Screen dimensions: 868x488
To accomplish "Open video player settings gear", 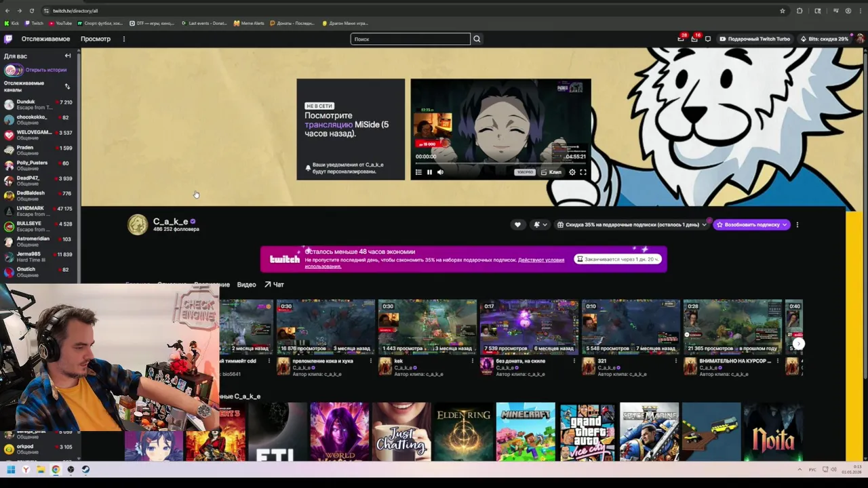I will pyautogui.click(x=572, y=172).
